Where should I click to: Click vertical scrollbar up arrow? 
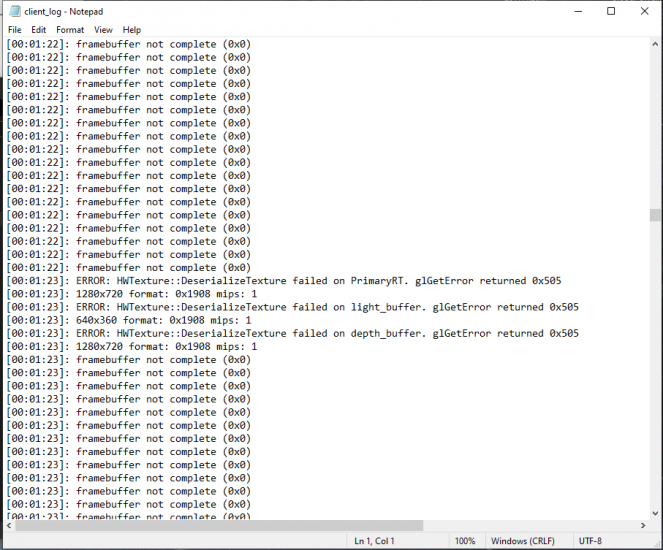click(655, 44)
